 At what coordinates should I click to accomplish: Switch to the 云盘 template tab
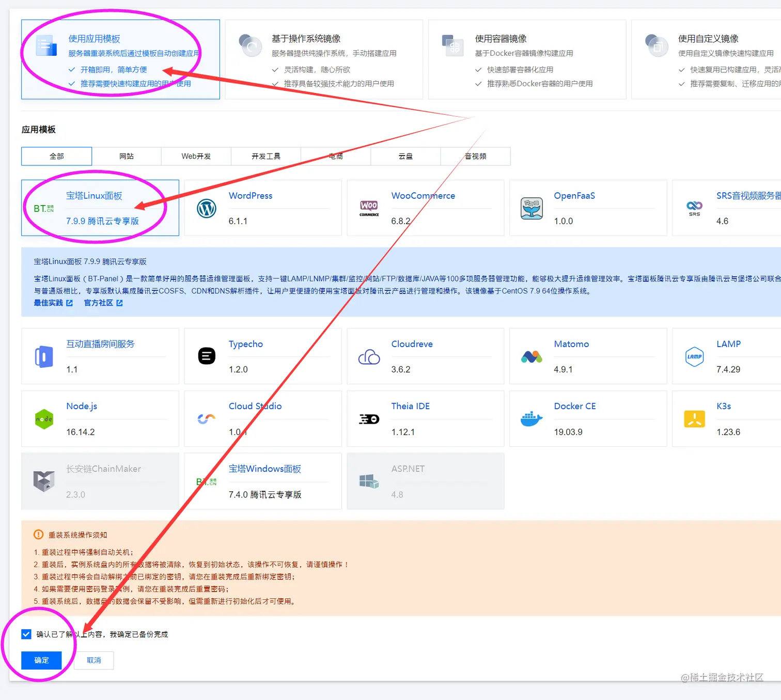(405, 156)
